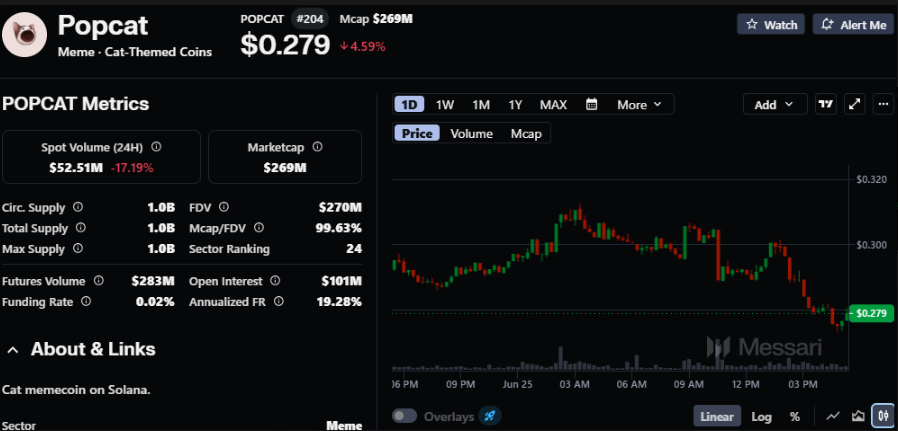
Task: Click the #204 rank badge
Action: (310, 19)
